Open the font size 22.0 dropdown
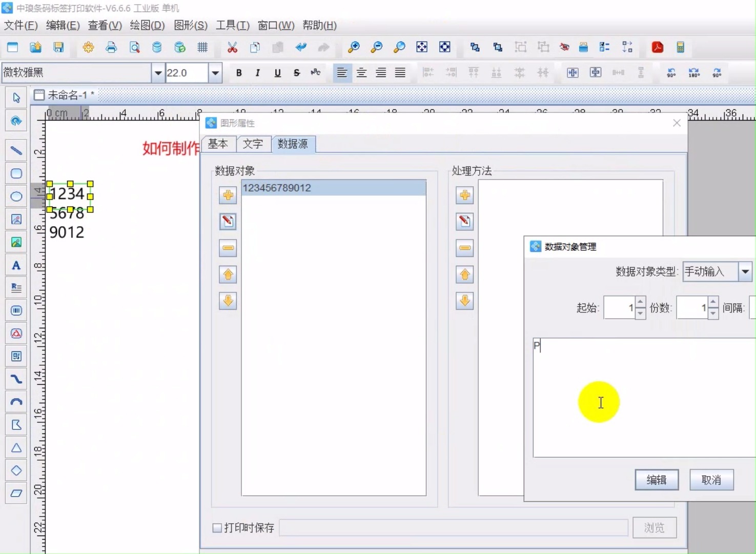 (x=215, y=73)
